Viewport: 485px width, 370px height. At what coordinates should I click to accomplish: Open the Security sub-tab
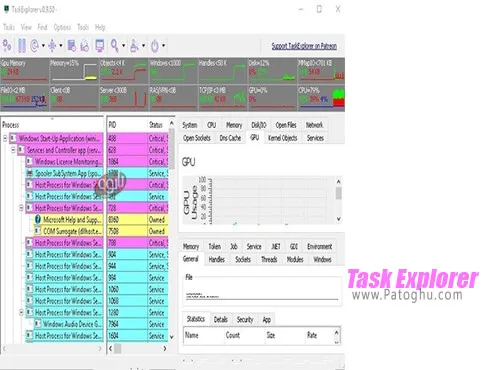click(x=245, y=319)
